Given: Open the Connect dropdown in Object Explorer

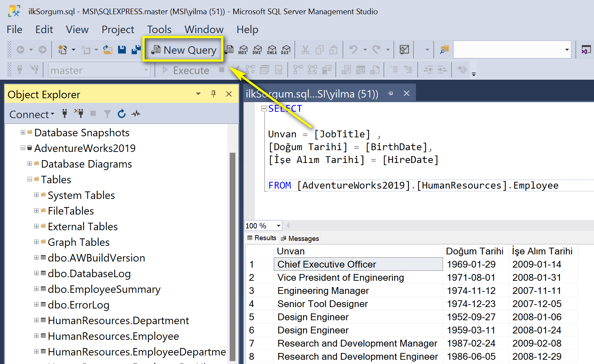Looking at the screenshot, I should point(32,114).
